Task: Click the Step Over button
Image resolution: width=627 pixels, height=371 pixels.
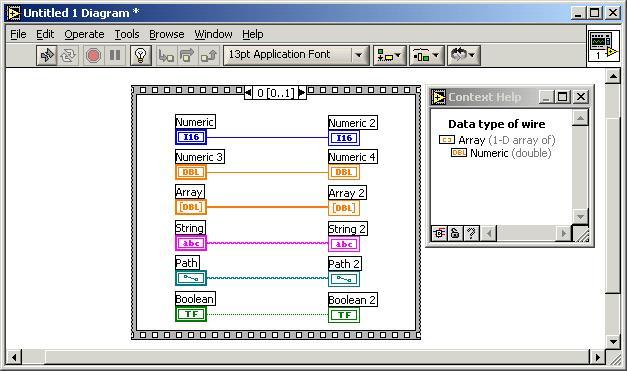Action: pos(187,55)
